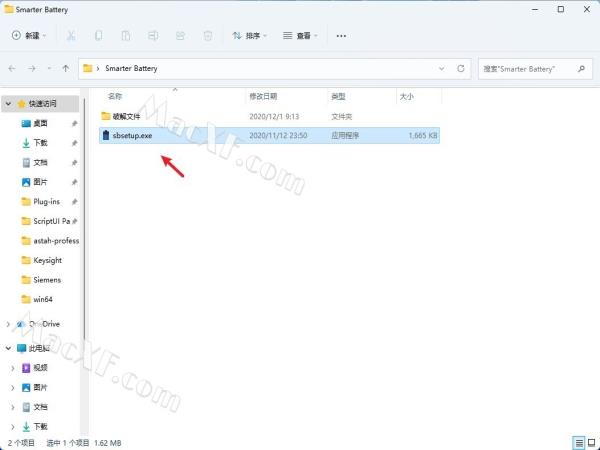Image resolution: width=600 pixels, height=450 pixels.
Task: Maximize the Smarter Battery window
Action: [561, 10]
